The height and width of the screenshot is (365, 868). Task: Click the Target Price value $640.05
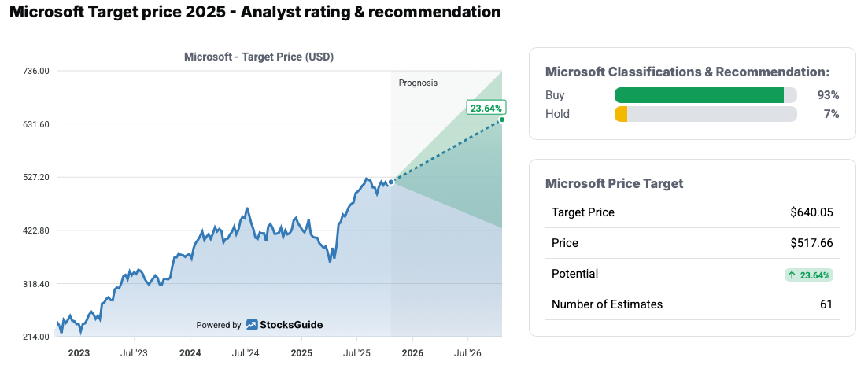point(811,212)
